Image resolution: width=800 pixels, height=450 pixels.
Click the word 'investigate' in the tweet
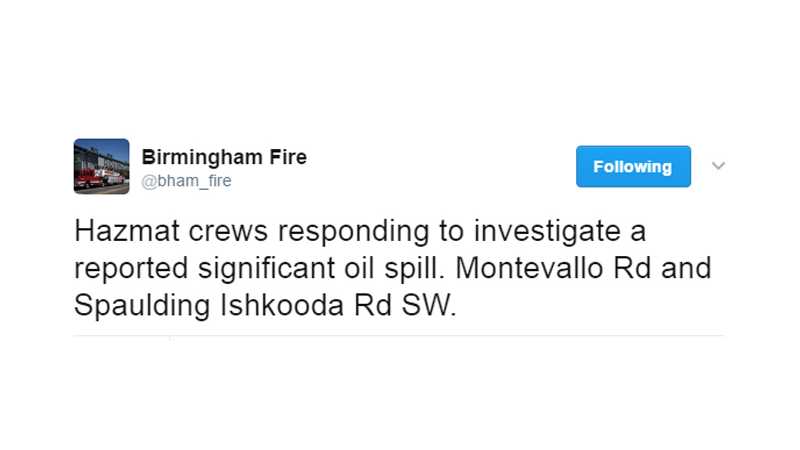tap(547, 232)
